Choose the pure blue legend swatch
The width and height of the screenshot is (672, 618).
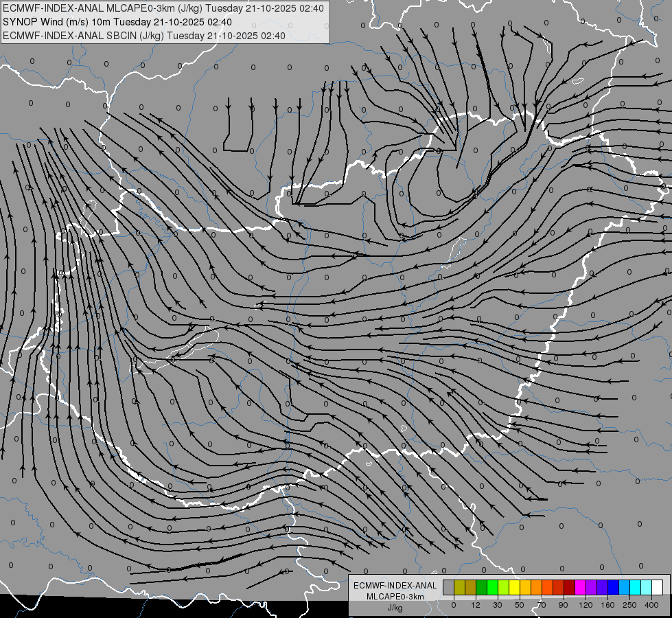point(614,587)
